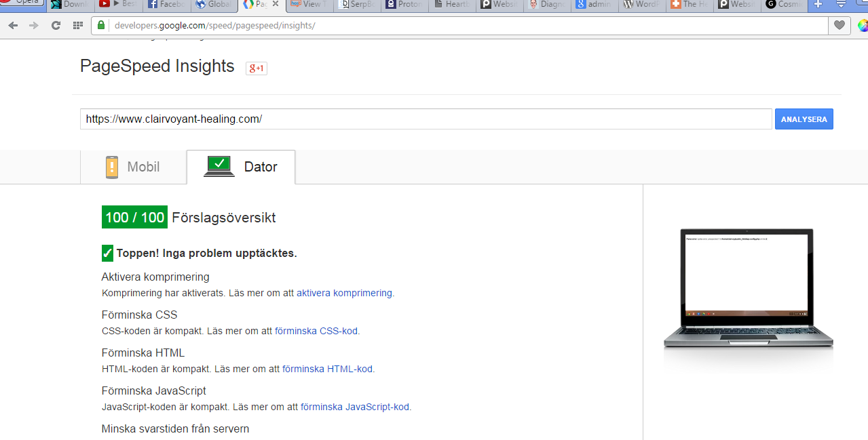This screenshot has height=440, width=868.
Task: Click the address bar URL field
Action: point(468,26)
